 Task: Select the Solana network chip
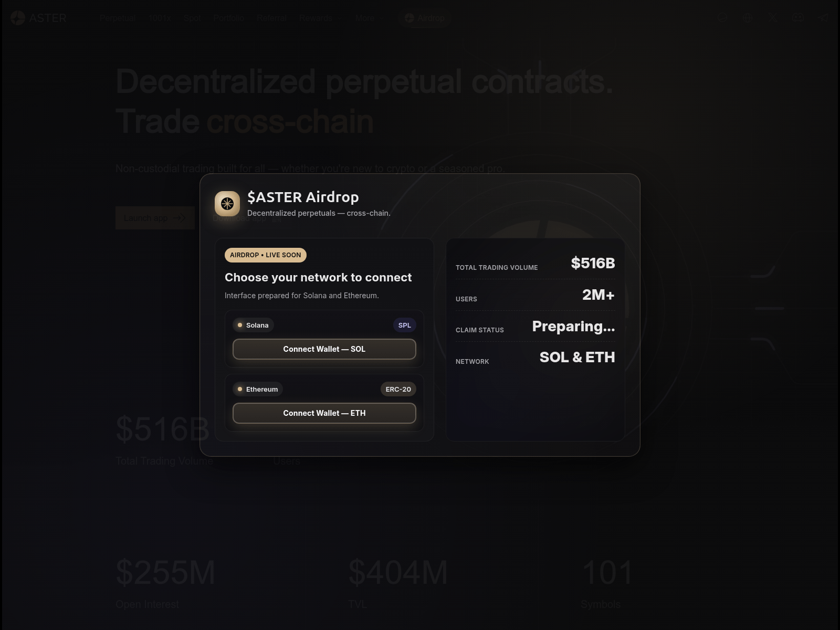coord(253,325)
